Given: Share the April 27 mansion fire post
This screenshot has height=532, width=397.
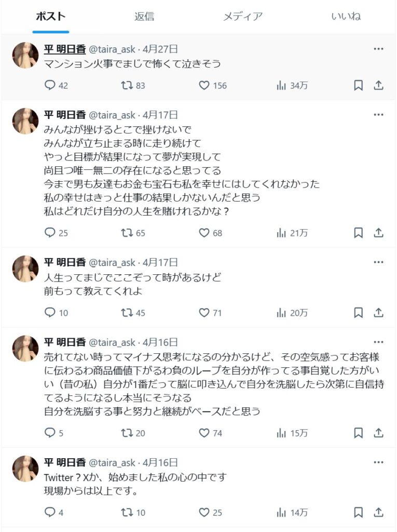Looking at the screenshot, I should click(378, 85).
